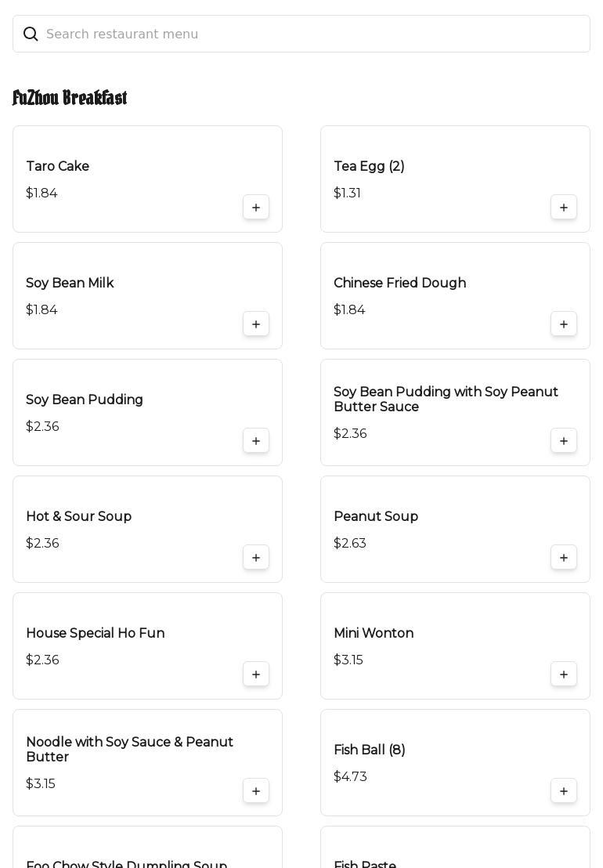
Task: Click the search magnifier icon
Action: click(x=31, y=34)
